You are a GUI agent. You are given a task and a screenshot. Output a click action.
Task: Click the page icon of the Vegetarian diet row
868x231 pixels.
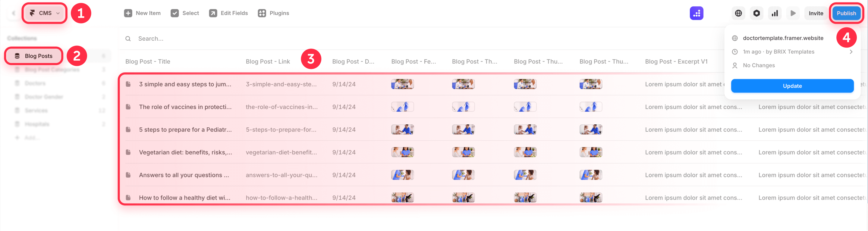pyautogui.click(x=128, y=152)
